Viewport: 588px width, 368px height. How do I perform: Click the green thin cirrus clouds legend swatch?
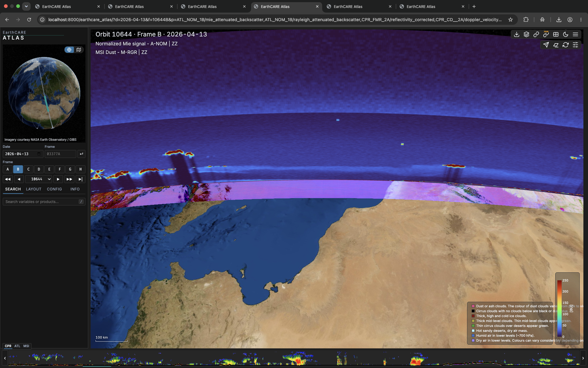click(x=473, y=326)
